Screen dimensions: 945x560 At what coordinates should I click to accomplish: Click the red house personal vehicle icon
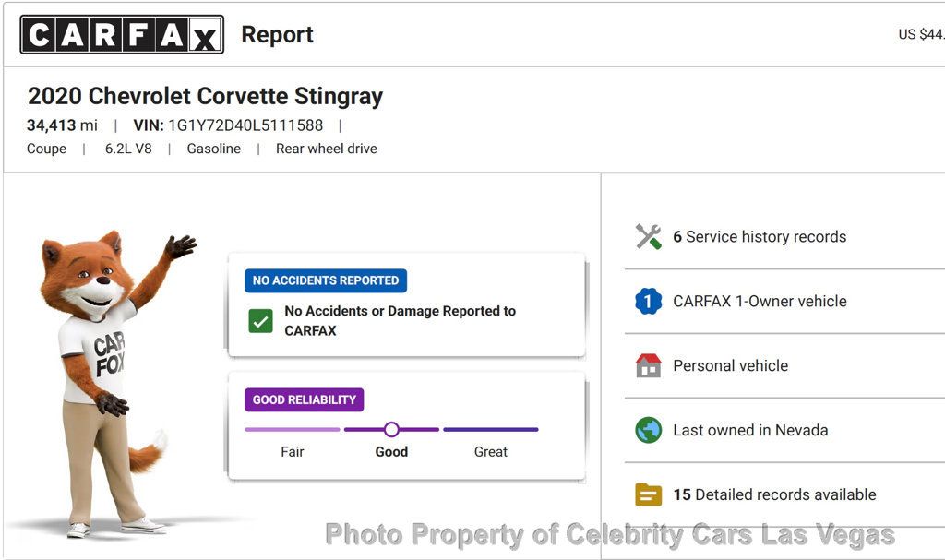(649, 366)
